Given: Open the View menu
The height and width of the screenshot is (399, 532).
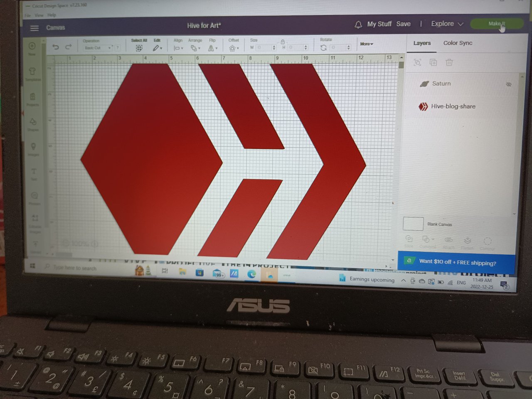Looking at the screenshot, I should pos(39,15).
